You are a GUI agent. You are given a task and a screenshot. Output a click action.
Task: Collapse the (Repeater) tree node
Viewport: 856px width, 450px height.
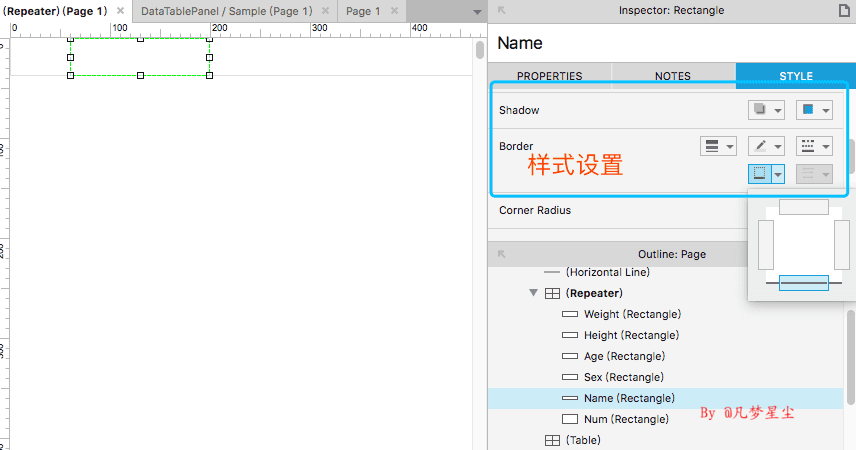[x=533, y=293]
